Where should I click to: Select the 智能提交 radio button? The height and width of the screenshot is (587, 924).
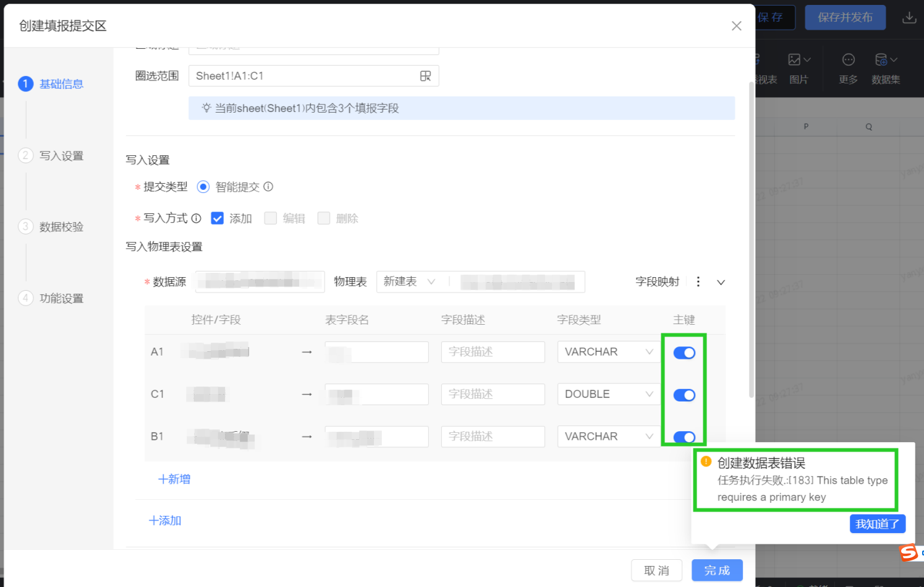point(203,187)
